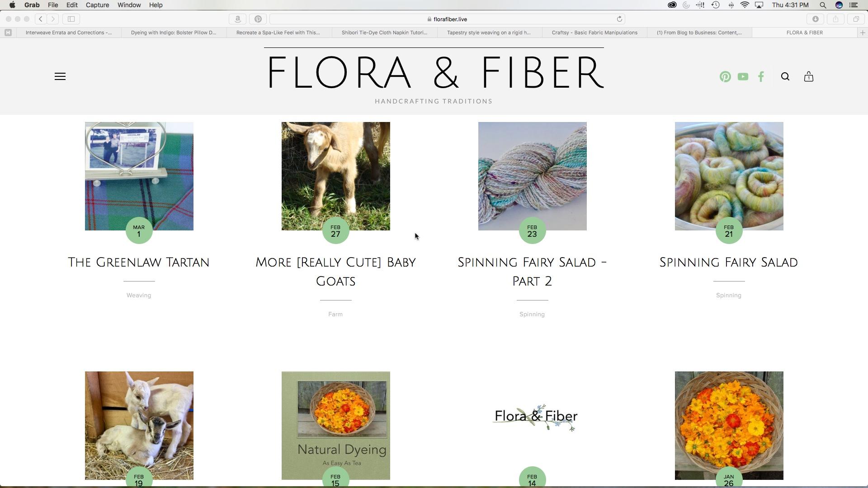
Task: Open the Capture menu
Action: click(97, 5)
